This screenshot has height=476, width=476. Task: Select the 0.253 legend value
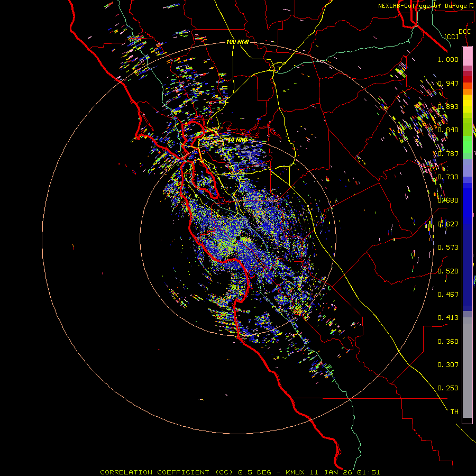(x=448, y=388)
